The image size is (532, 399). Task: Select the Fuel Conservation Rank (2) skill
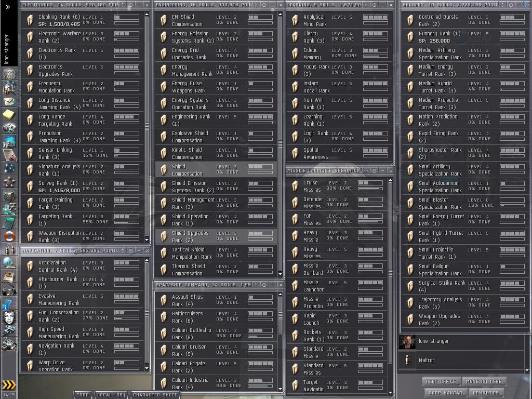pyautogui.click(x=83, y=316)
